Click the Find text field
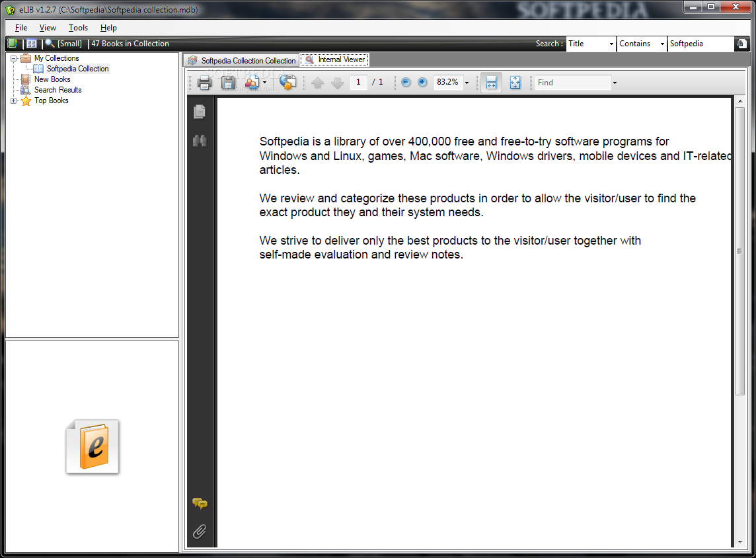Viewport: 756px width, 558px height. point(572,83)
